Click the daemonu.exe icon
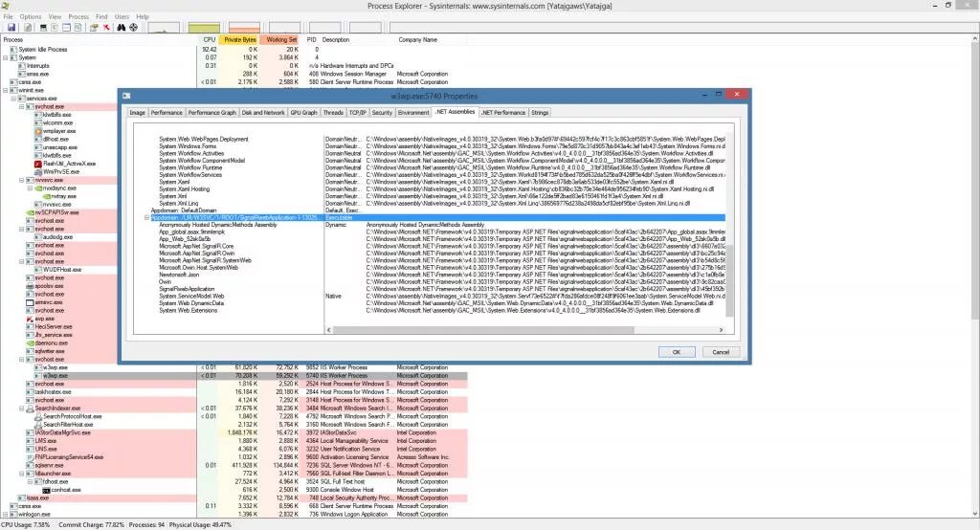 coord(30,343)
